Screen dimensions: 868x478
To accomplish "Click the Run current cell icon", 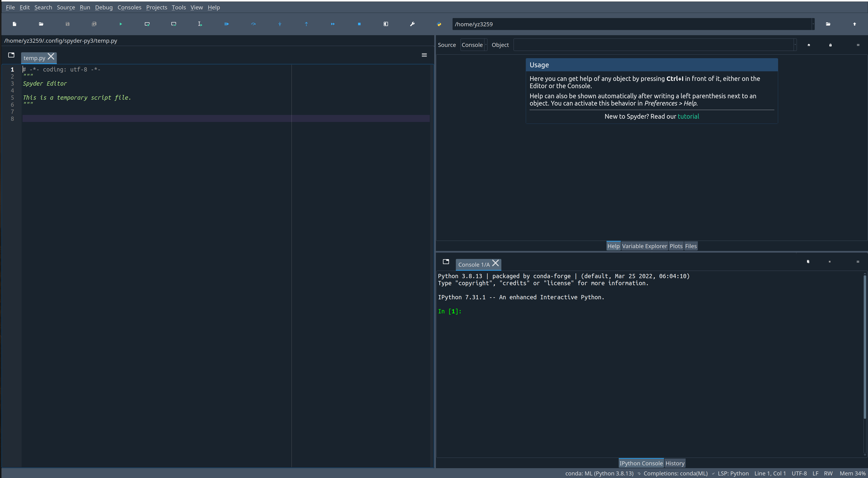I will point(147,24).
